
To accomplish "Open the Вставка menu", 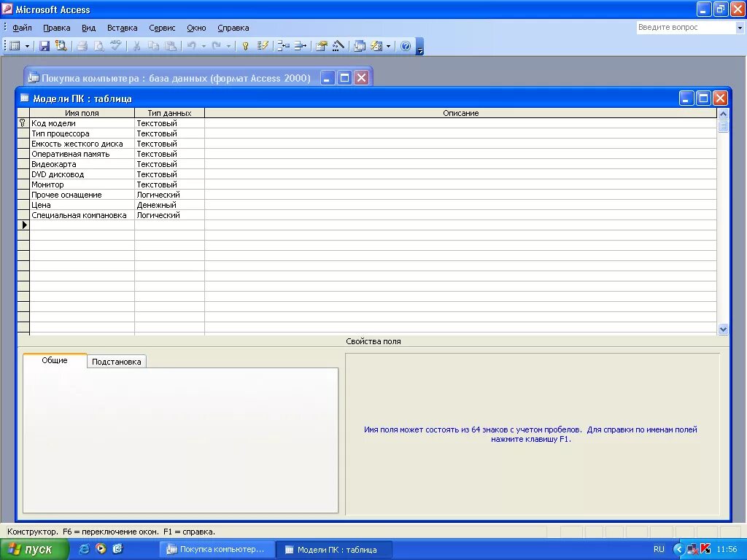I will coord(122,28).
